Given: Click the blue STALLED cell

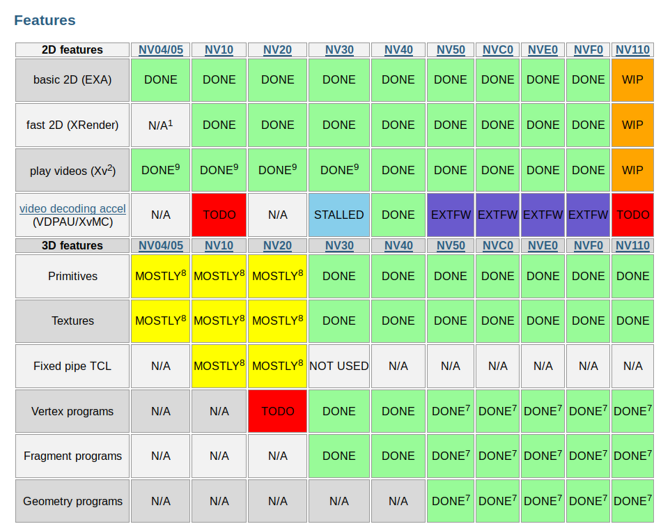Looking at the screenshot, I should pos(338,215).
